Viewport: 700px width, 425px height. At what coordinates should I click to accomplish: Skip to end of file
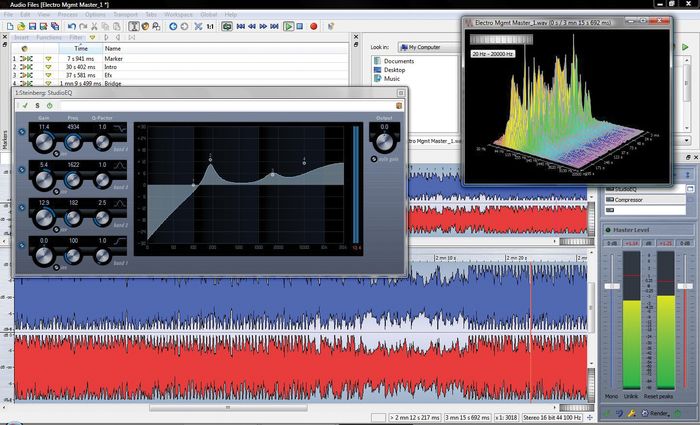(275, 26)
